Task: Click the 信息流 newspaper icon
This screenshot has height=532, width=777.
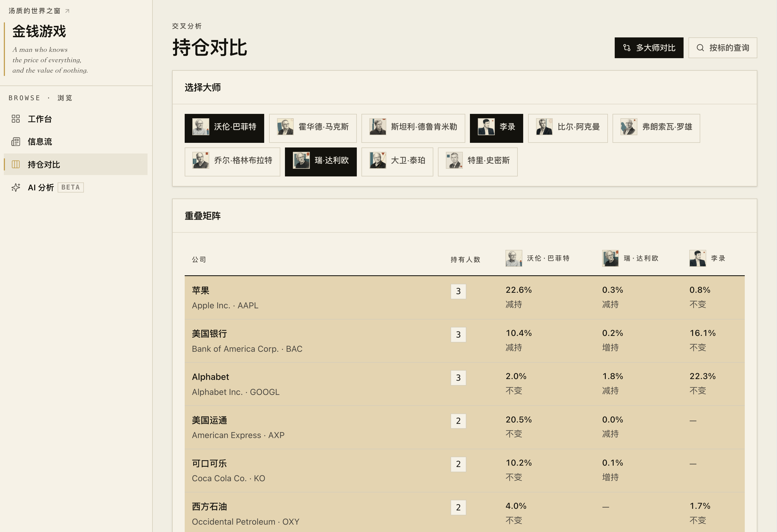Action: [16, 142]
